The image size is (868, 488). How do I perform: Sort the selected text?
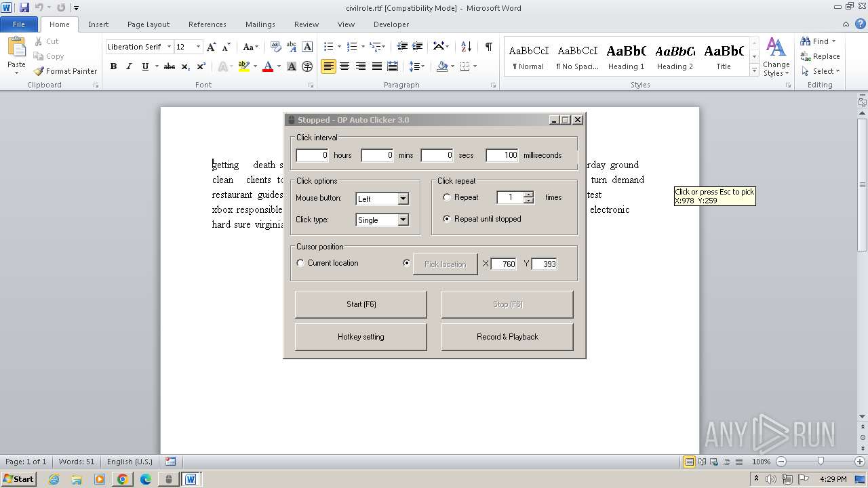[466, 47]
